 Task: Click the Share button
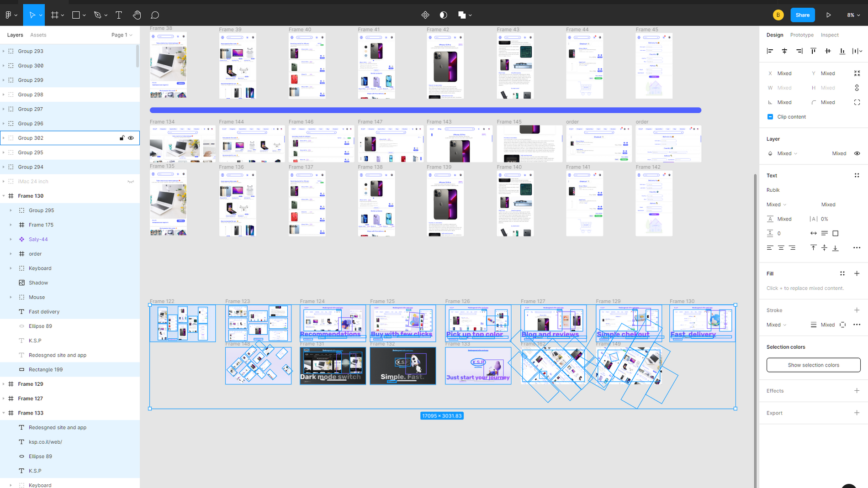click(802, 15)
